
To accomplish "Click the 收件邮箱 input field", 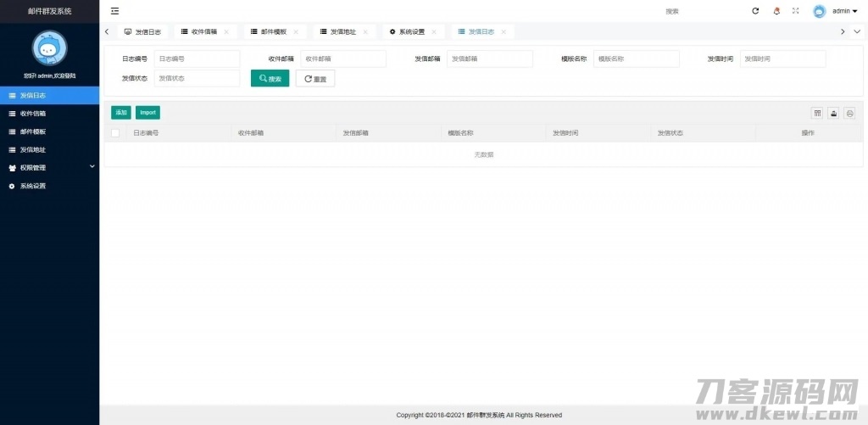I will click(x=343, y=59).
